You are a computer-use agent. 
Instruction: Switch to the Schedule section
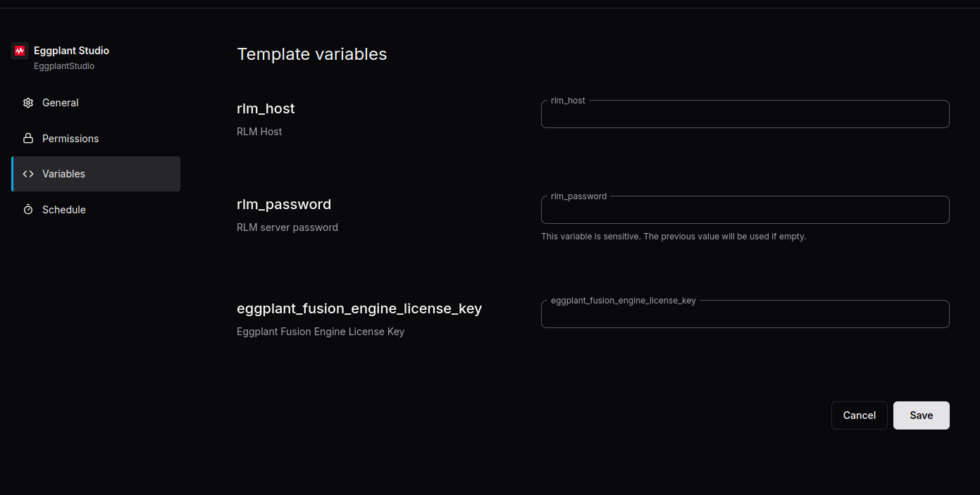(64, 209)
